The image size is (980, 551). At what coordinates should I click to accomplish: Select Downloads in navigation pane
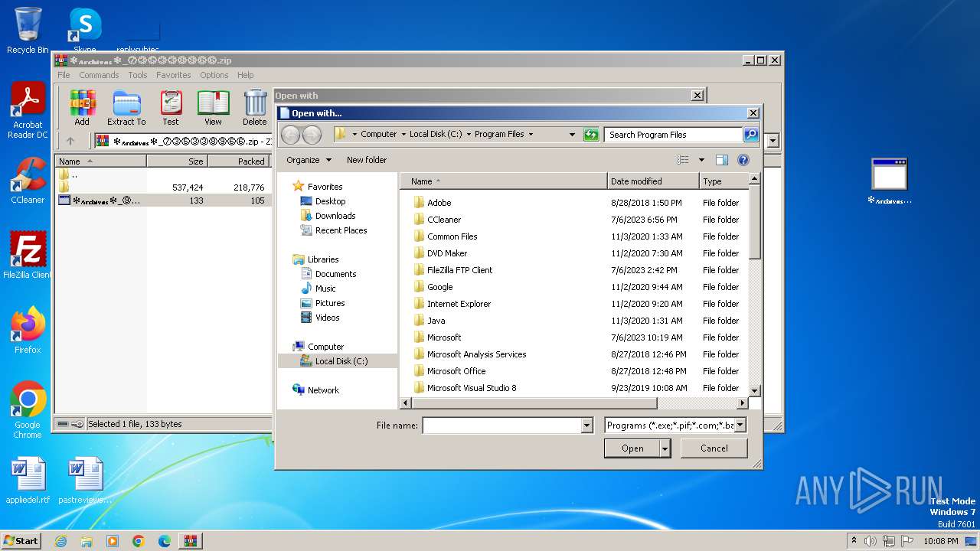[x=335, y=216]
